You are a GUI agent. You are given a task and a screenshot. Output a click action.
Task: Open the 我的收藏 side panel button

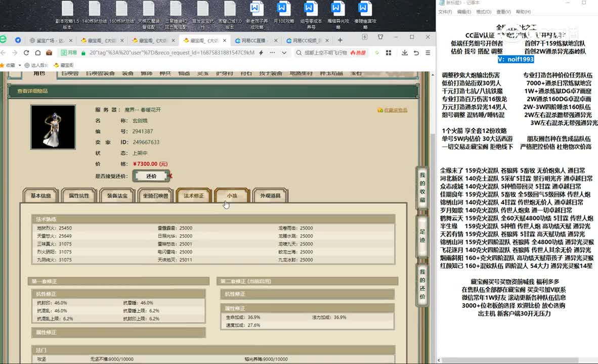click(x=422, y=187)
